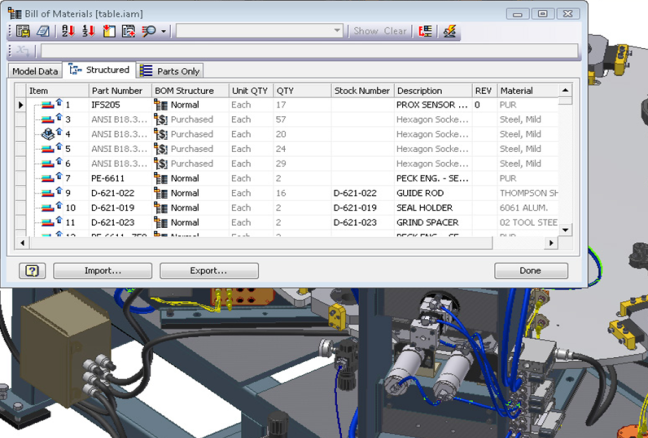This screenshot has height=438, width=648.
Task: Select the Structured tab
Action: coord(99,70)
